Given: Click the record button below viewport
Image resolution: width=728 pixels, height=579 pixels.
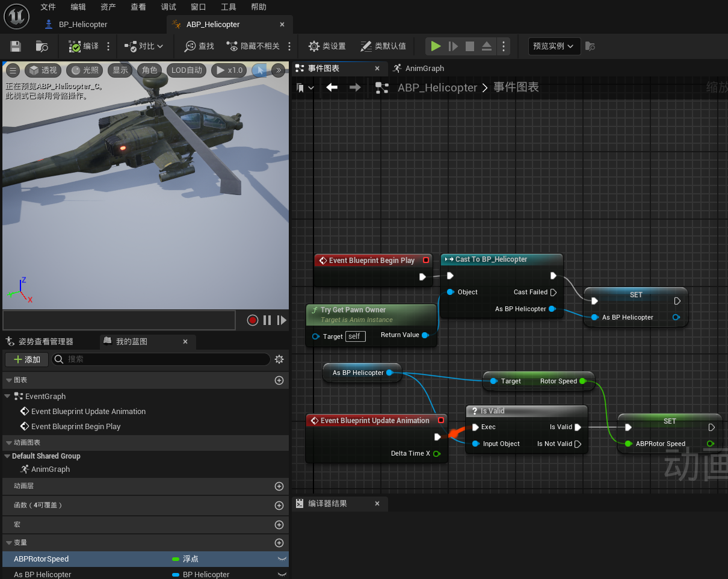Looking at the screenshot, I should [253, 320].
